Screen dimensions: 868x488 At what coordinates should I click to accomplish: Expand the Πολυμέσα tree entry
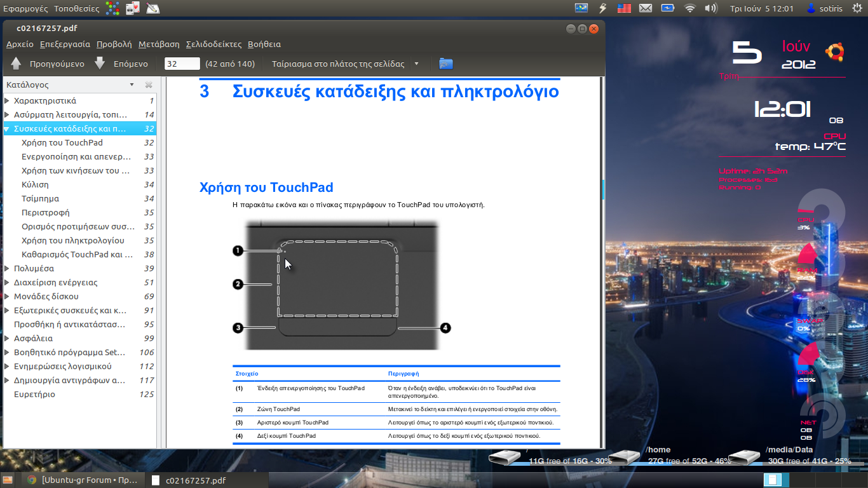[x=7, y=269]
